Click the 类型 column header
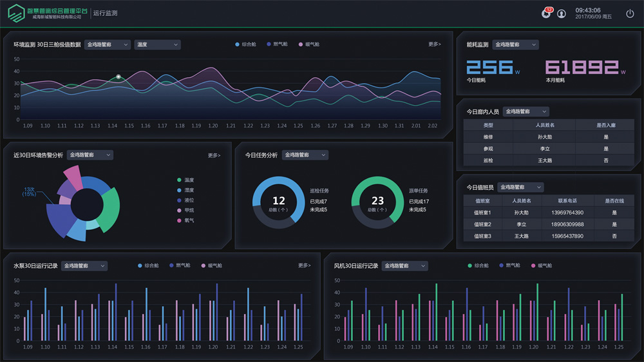 coord(488,126)
